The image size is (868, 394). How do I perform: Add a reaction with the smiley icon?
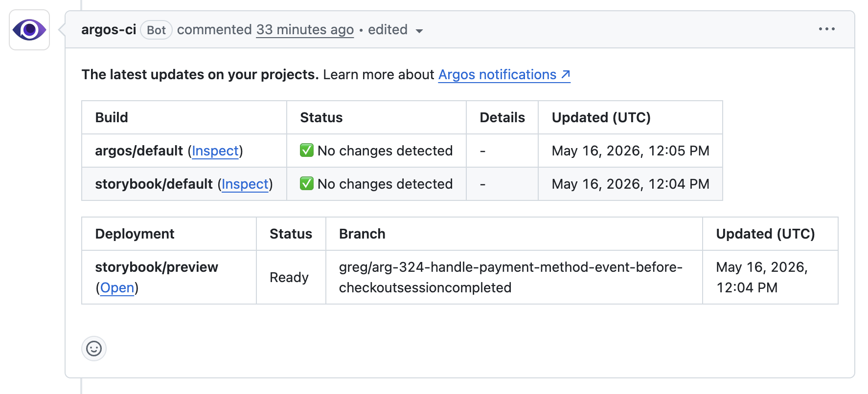(x=94, y=349)
